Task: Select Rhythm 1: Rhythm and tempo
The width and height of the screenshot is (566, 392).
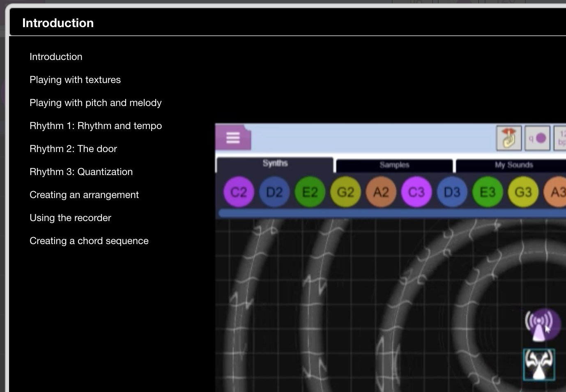Action: tap(96, 126)
